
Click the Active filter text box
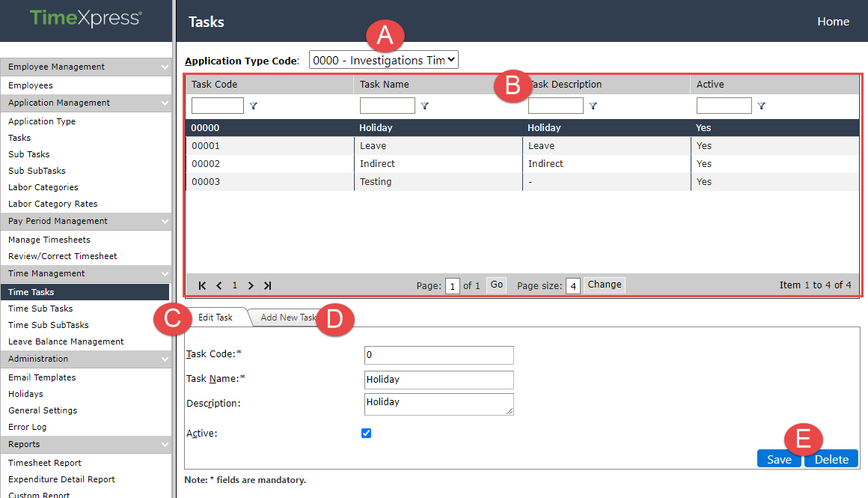coord(724,106)
